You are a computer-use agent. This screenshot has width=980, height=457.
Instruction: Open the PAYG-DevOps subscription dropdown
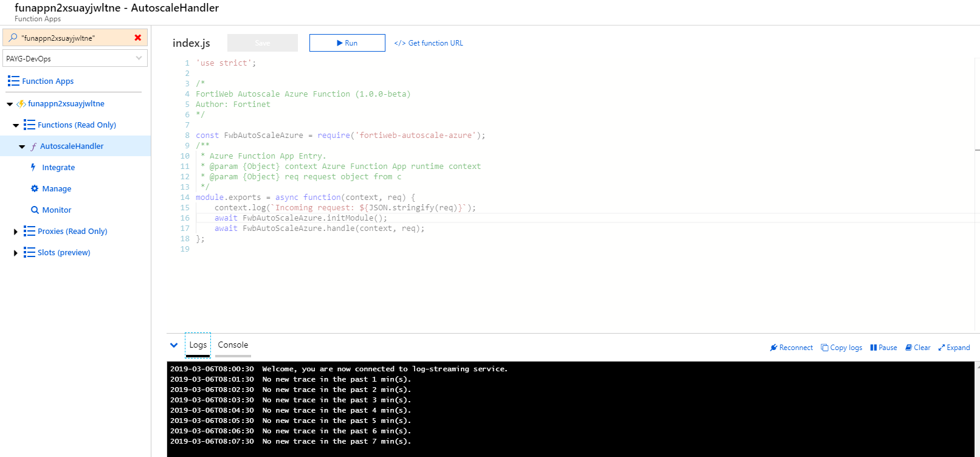pos(75,58)
